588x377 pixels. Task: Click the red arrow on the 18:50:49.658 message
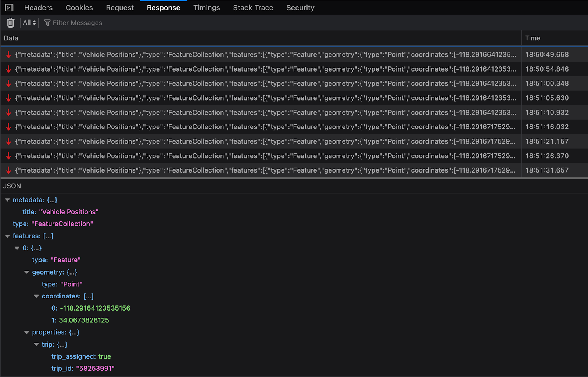tap(8, 54)
